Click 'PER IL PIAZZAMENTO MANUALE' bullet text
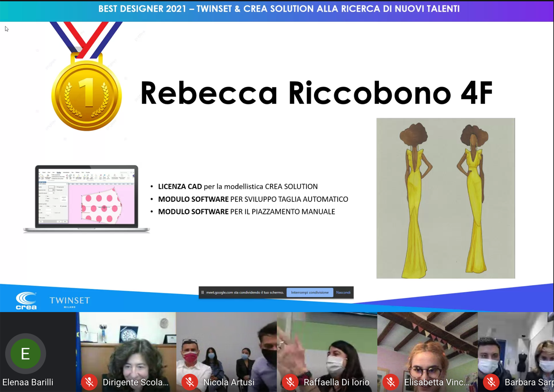 point(283,212)
